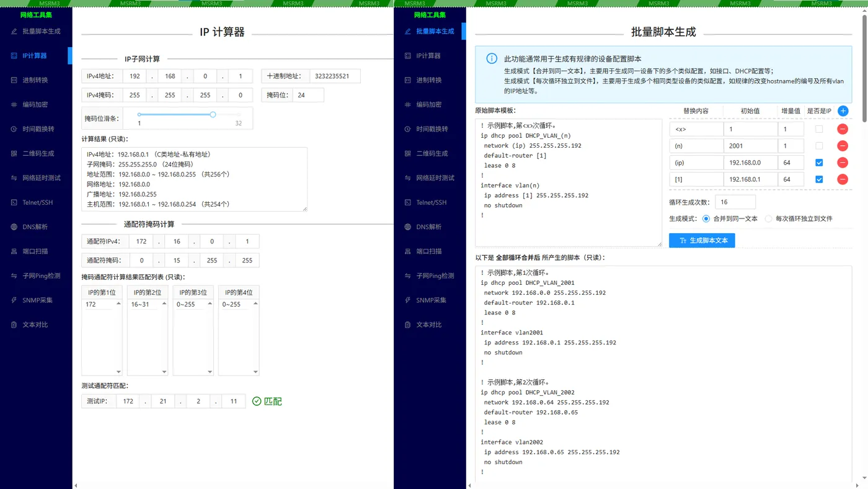Select 每次循环独立到文件 radio option

click(769, 219)
